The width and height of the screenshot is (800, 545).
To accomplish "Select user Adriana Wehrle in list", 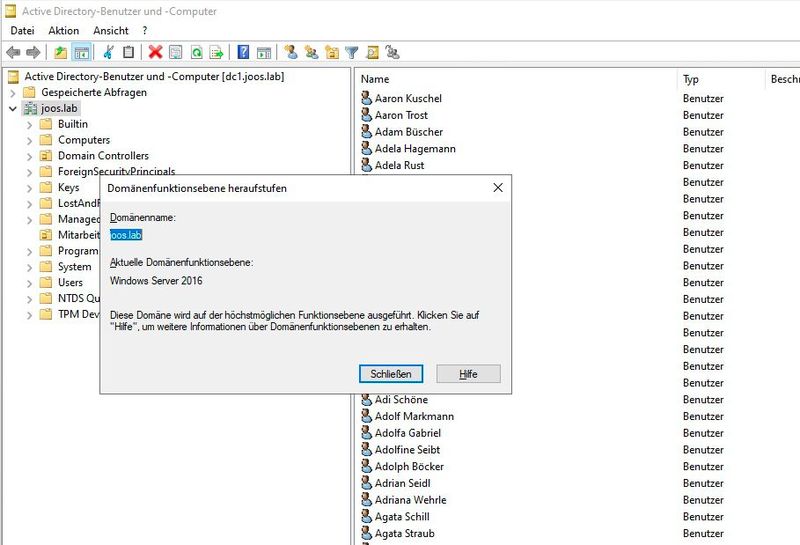I will point(410,500).
